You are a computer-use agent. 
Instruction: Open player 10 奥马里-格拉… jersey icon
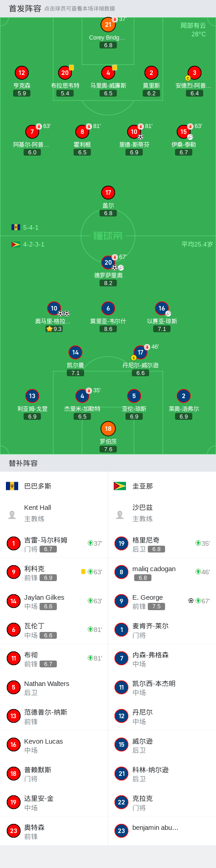[x=54, y=308]
